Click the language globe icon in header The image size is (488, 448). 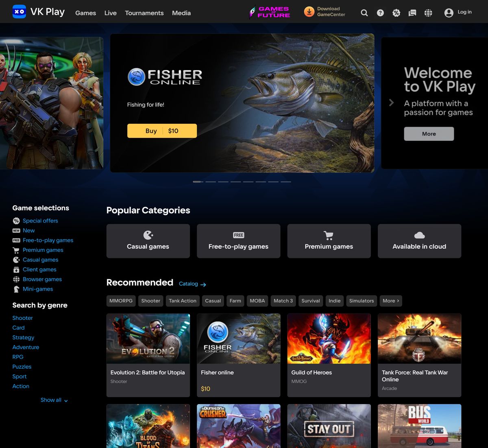[428, 13]
